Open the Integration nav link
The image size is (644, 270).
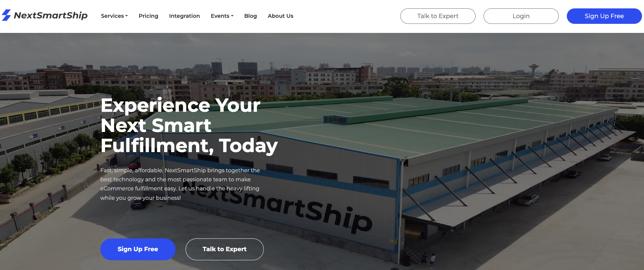click(x=185, y=16)
